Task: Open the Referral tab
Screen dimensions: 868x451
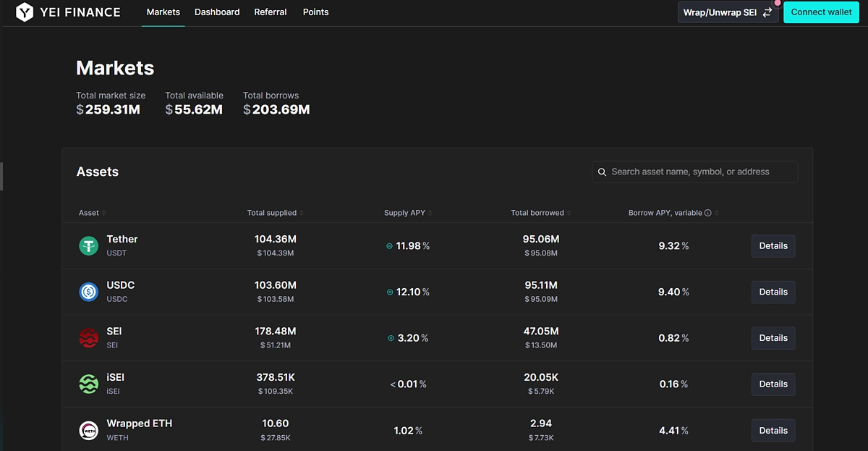Action: [x=271, y=12]
